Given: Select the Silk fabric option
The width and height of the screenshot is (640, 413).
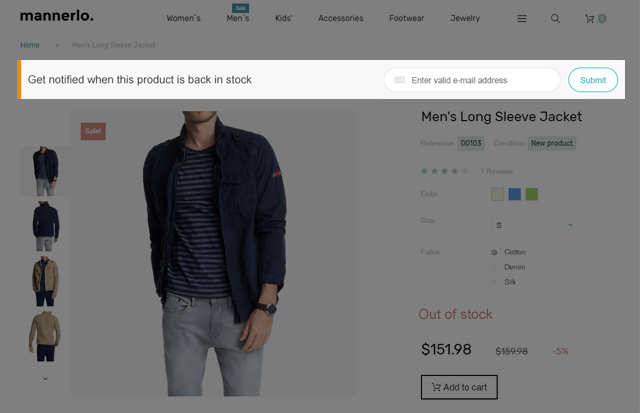Looking at the screenshot, I should (494, 282).
